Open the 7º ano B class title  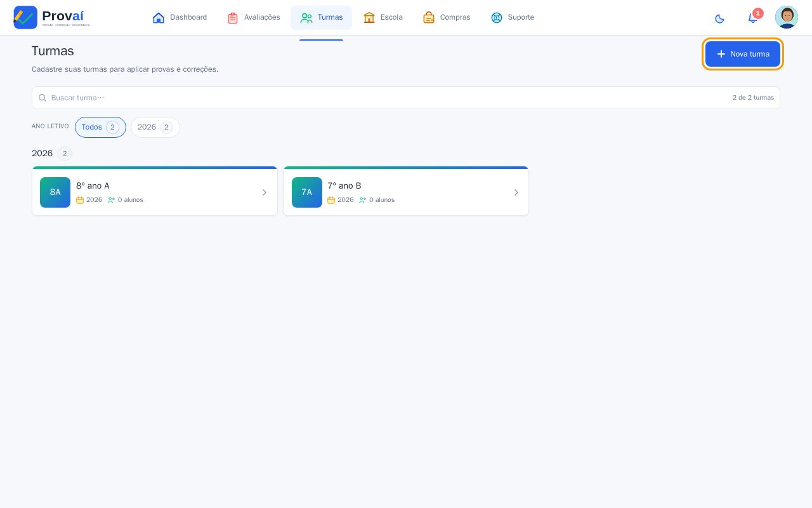coord(344,185)
